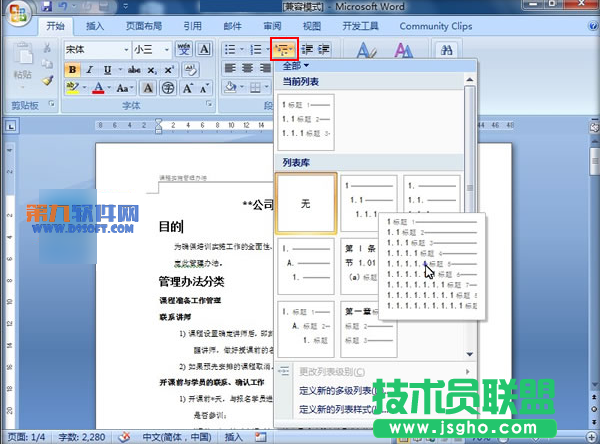Toggle superscript formatting

(x=169, y=70)
